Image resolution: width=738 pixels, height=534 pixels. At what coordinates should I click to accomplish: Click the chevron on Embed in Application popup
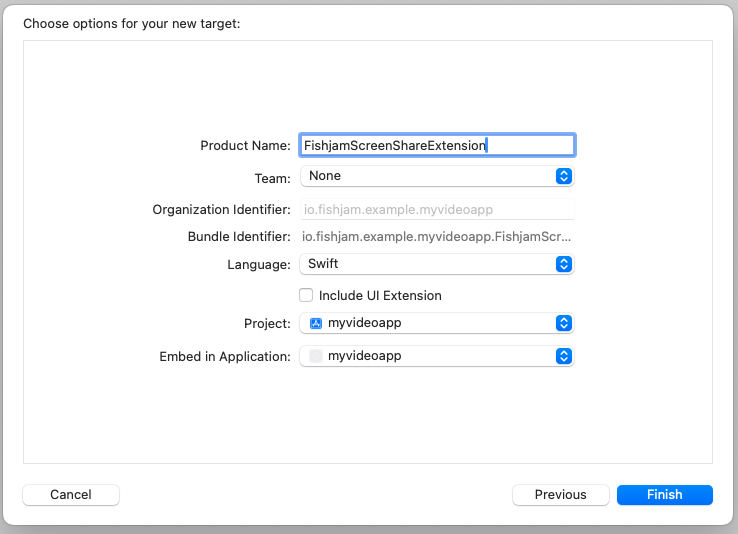tap(563, 356)
